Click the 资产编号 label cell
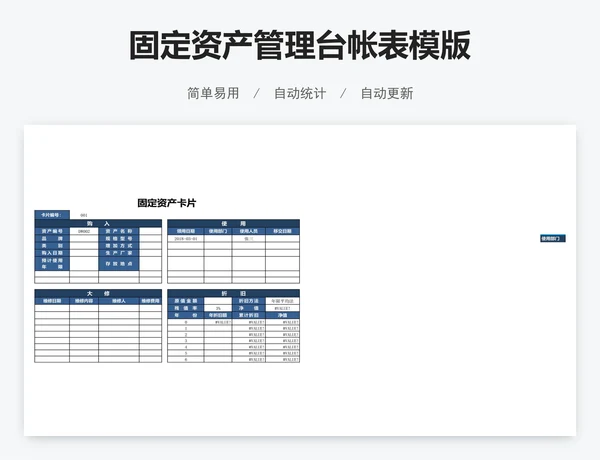This screenshot has width=600, height=460. click(x=52, y=231)
